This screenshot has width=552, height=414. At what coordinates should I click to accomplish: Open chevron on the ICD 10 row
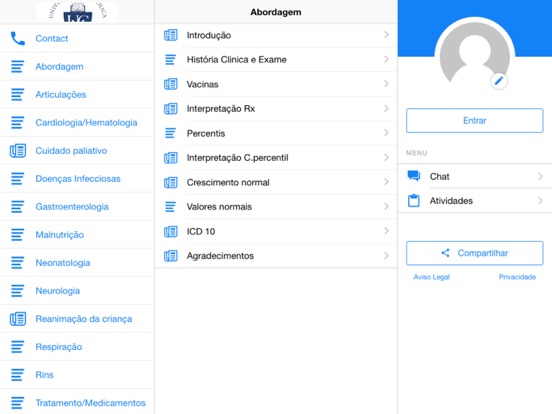(x=386, y=231)
